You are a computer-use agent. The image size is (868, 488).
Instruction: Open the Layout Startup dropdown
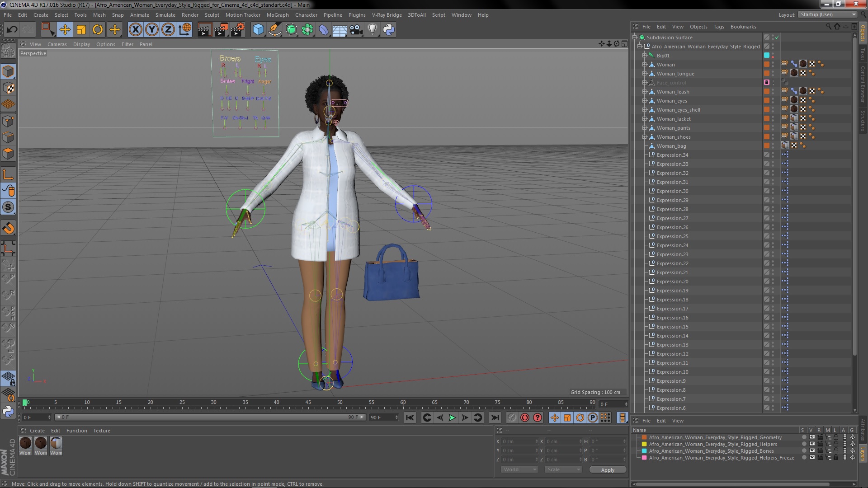[827, 14]
